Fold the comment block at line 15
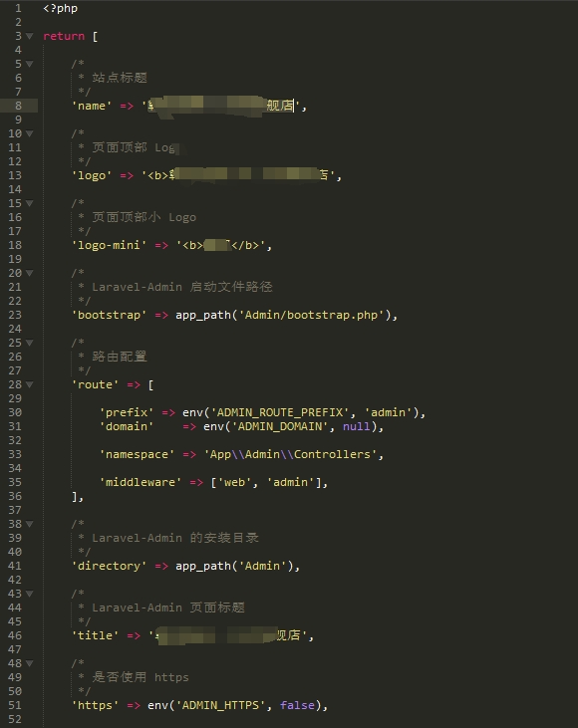Viewport: 578px width, 728px height. click(30, 203)
